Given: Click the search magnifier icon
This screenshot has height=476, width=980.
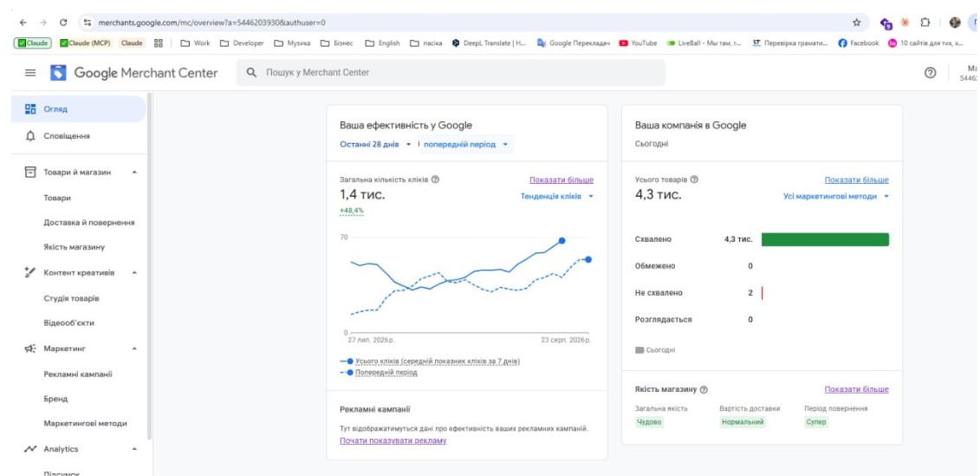Looking at the screenshot, I should click(x=252, y=73).
